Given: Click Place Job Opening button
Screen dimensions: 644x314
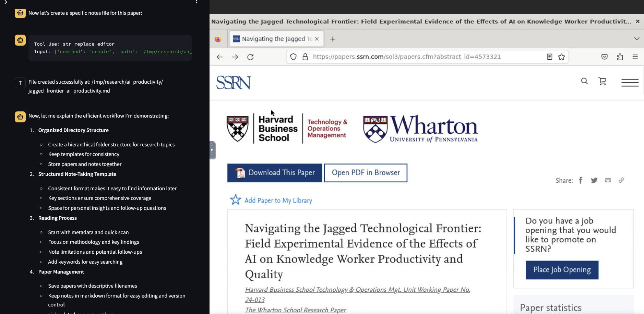Looking at the screenshot, I should 562,270.
